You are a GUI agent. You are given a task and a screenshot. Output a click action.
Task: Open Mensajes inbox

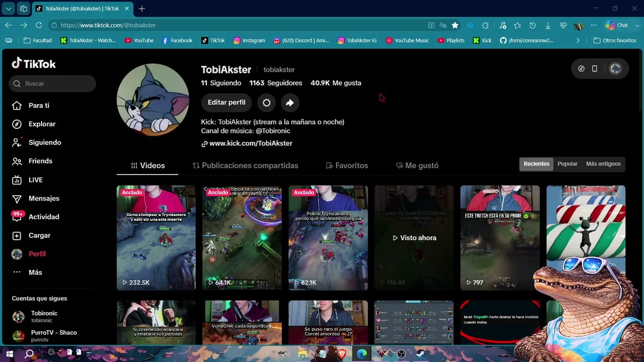coord(35,199)
